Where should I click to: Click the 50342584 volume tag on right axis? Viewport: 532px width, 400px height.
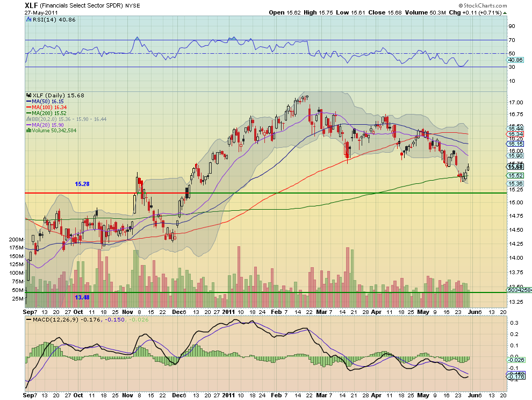520,290
